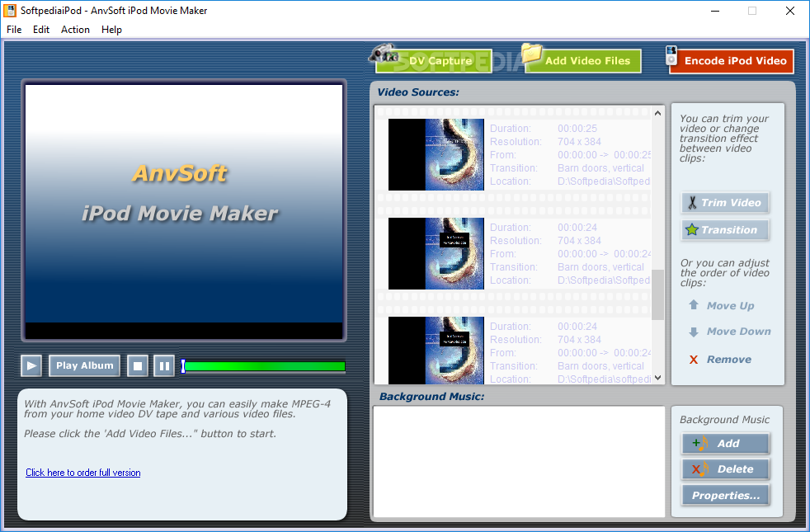Click scroll down arrow in Video Sources
This screenshot has height=532, width=810.
point(657,378)
